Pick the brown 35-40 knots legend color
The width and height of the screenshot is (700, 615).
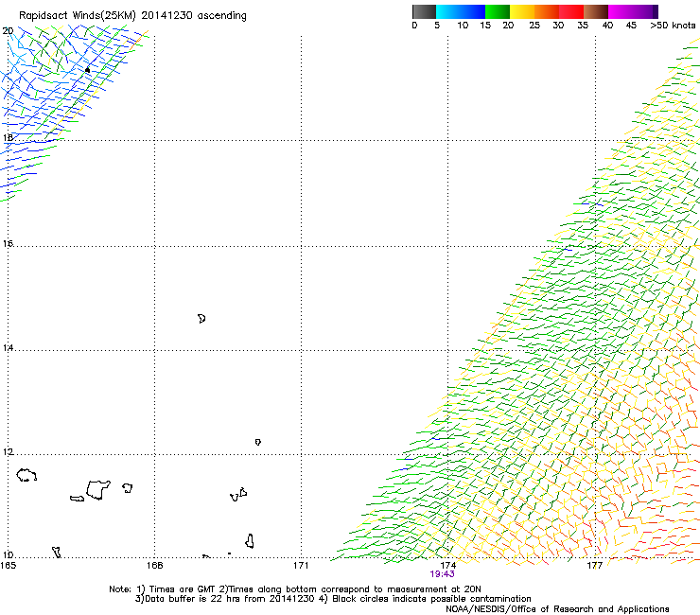coord(596,11)
